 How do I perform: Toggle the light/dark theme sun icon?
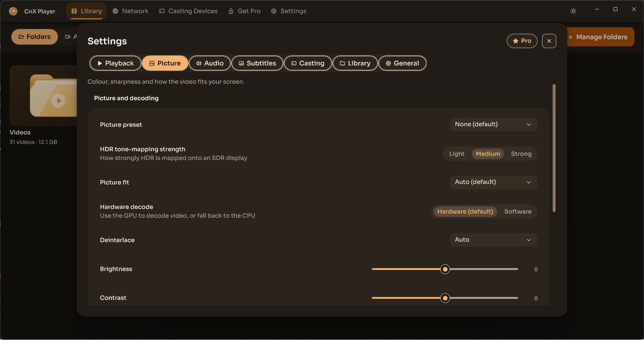(x=573, y=11)
